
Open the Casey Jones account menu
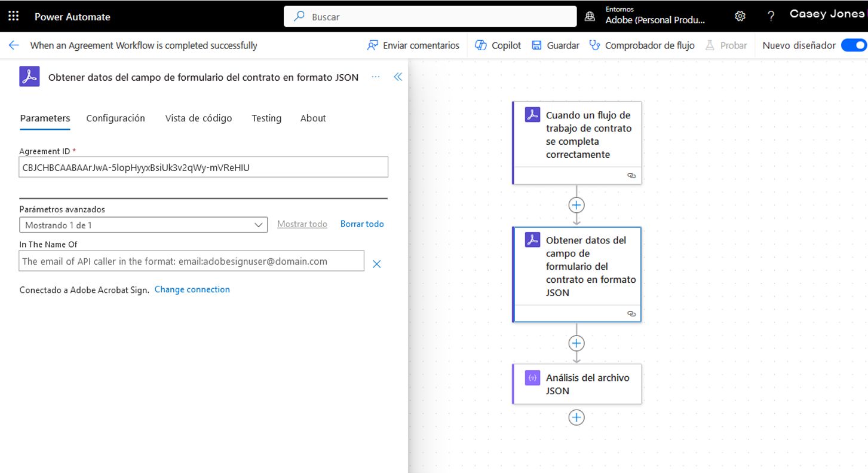click(827, 14)
